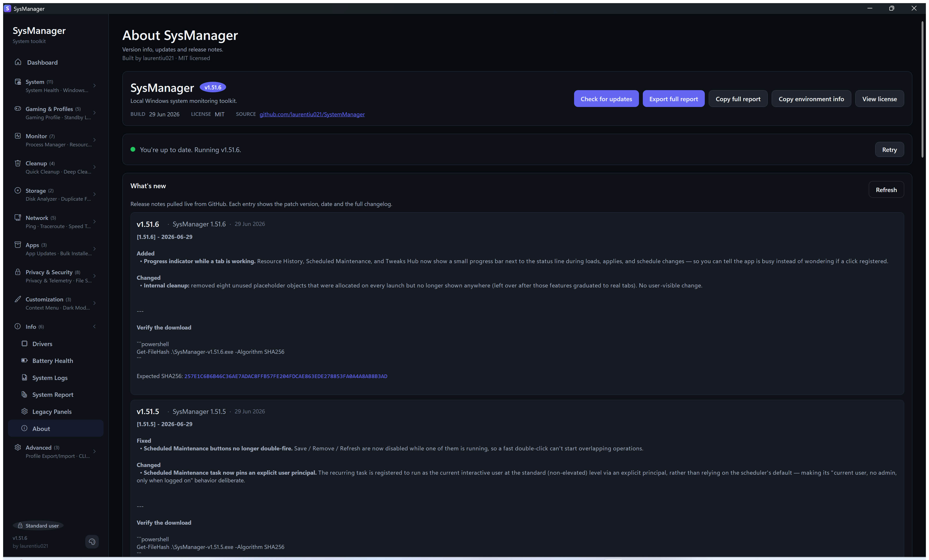The width and height of the screenshot is (929, 560).
Task: Click the 'BUILD 29 Jun 2026' value
Action: pyautogui.click(x=155, y=114)
